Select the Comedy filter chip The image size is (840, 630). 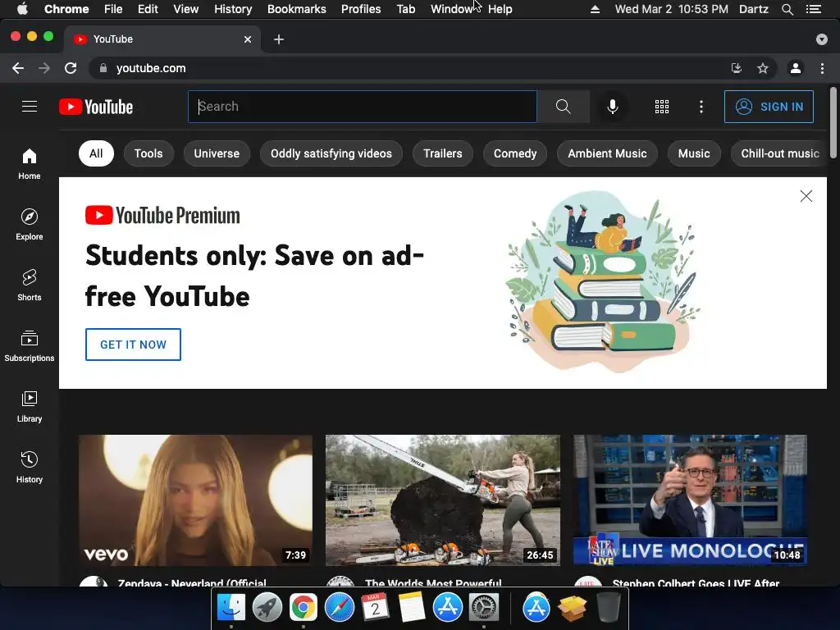pos(515,153)
